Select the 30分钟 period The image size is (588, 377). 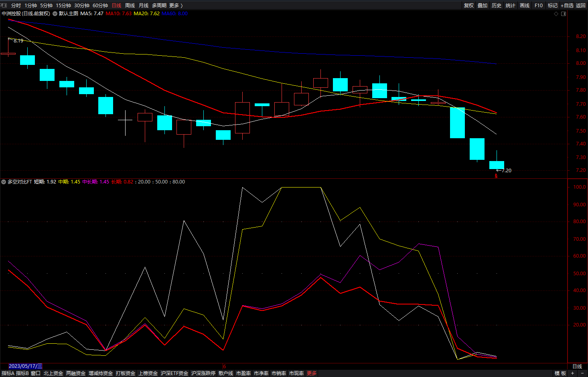click(82, 6)
